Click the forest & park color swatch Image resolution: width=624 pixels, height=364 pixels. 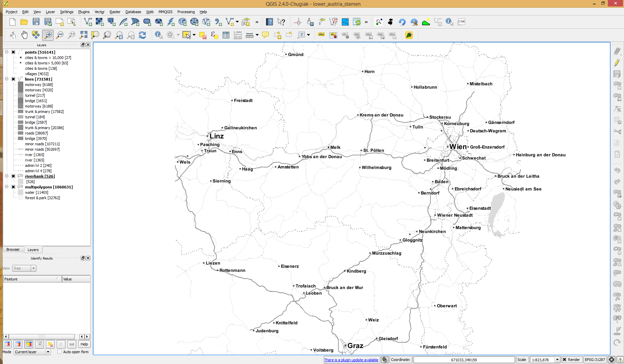point(21,198)
